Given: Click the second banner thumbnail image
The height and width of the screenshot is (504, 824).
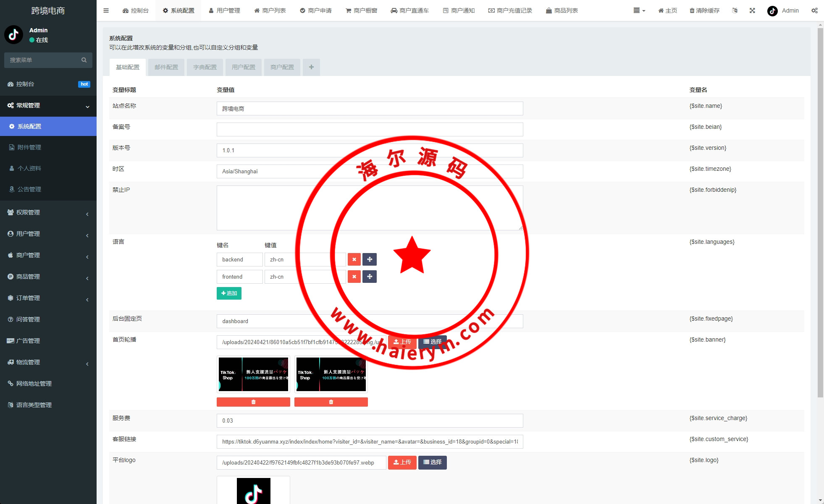Looking at the screenshot, I should [x=331, y=374].
